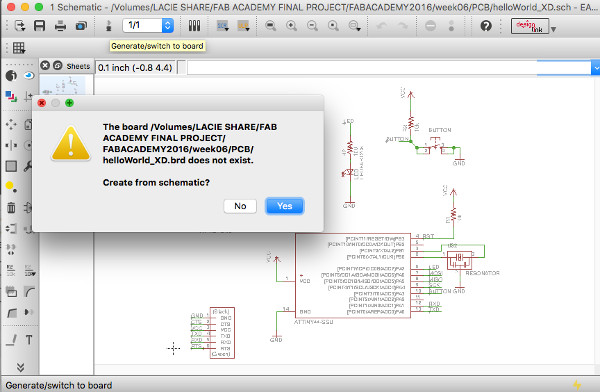The image size is (600, 392).
Task: Click the command line input field
Action: [389, 68]
